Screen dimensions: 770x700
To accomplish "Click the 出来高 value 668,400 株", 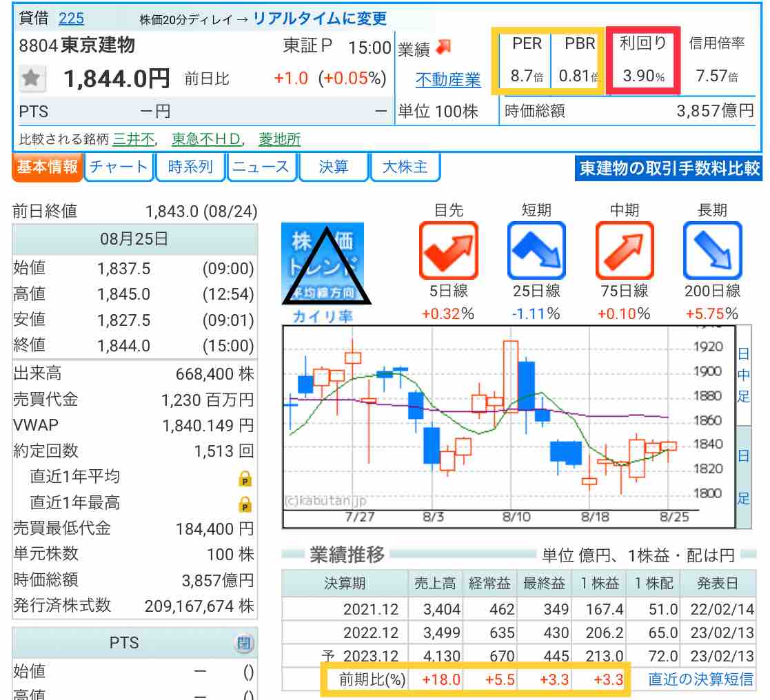I will click(x=214, y=374).
